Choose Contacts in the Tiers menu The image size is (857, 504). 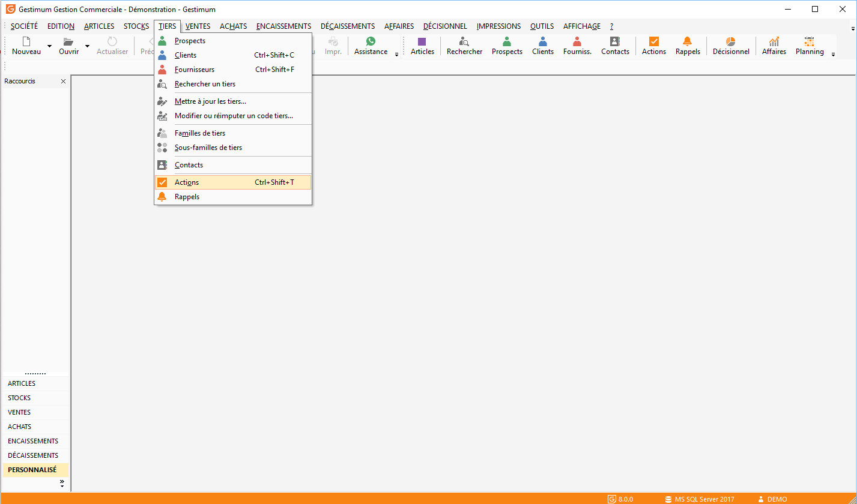[233, 165]
